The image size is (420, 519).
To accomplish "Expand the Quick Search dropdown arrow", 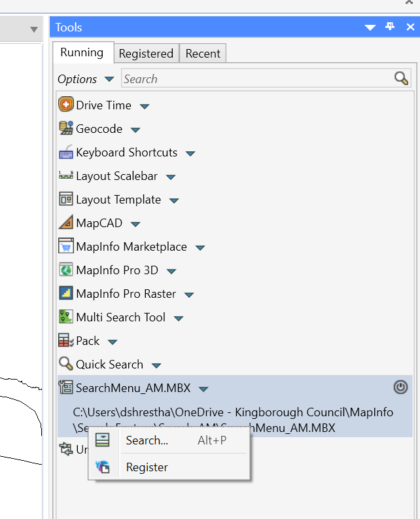I will [x=156, y=365].
